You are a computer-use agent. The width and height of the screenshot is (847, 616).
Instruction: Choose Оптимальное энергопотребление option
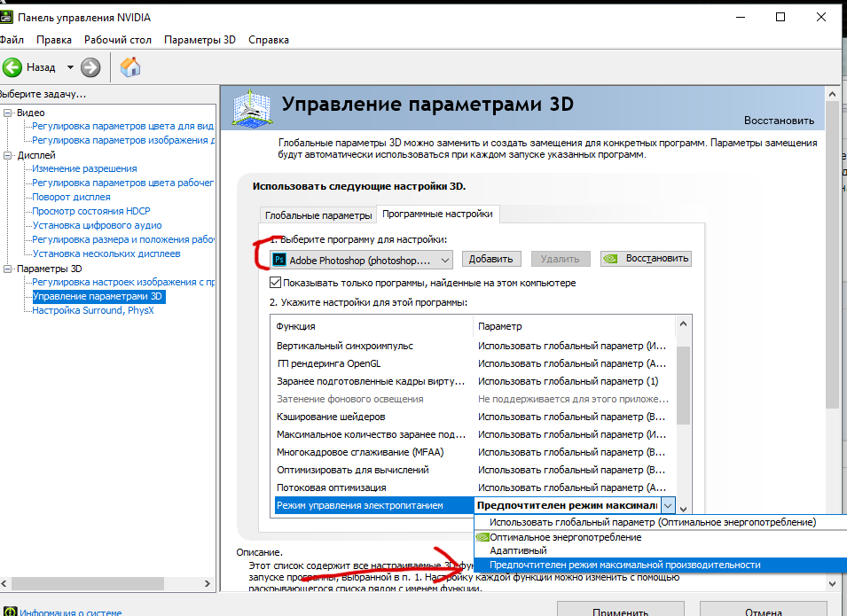660,537
